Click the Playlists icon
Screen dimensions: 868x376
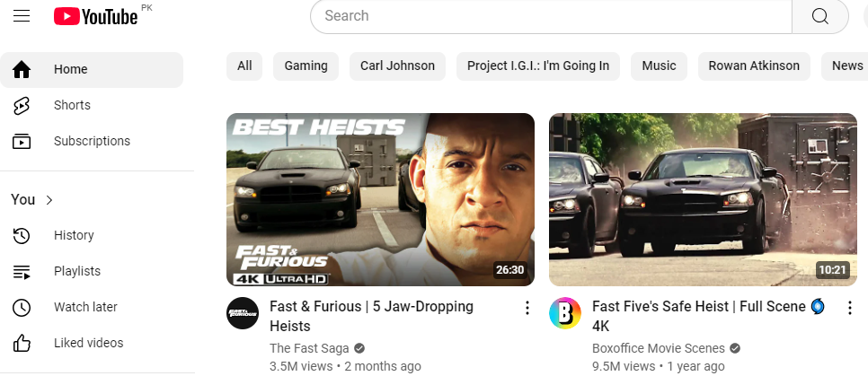click(22, 272)
